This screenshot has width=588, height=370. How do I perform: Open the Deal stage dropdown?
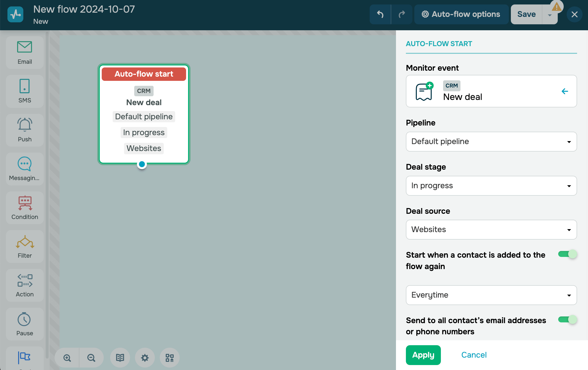(x=491, y=186)
